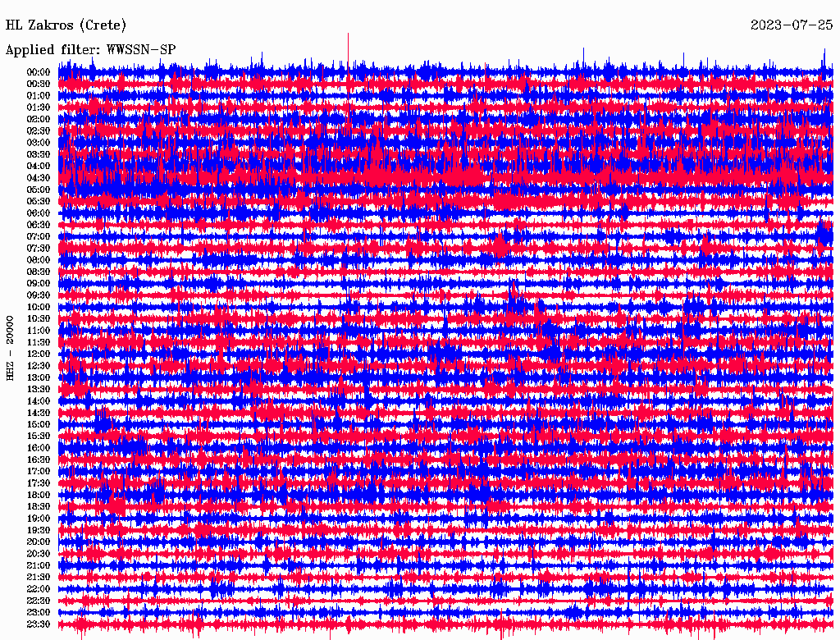This screenshot has height=640, width=840.
Task: Select the 23:30 time label
Action: coord(39,624)
